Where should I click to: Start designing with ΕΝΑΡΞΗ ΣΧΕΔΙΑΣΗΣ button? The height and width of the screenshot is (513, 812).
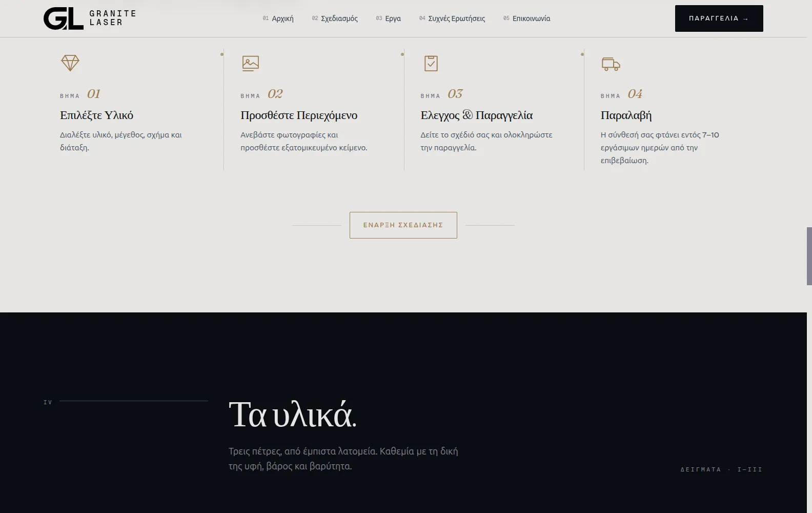pyautogui.click(x=403, y=225)
